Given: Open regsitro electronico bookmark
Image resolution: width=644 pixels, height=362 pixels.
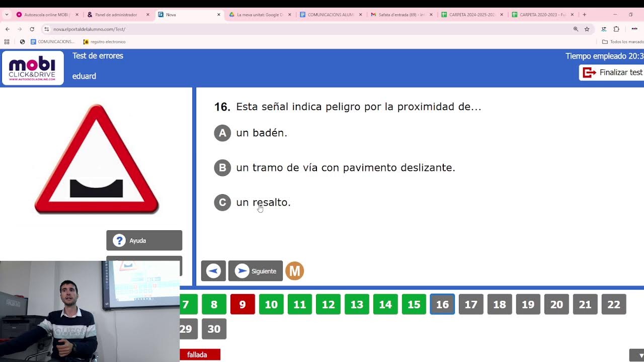Looking at the screenshot, I should pyautogui.click(x=104, y=42).
